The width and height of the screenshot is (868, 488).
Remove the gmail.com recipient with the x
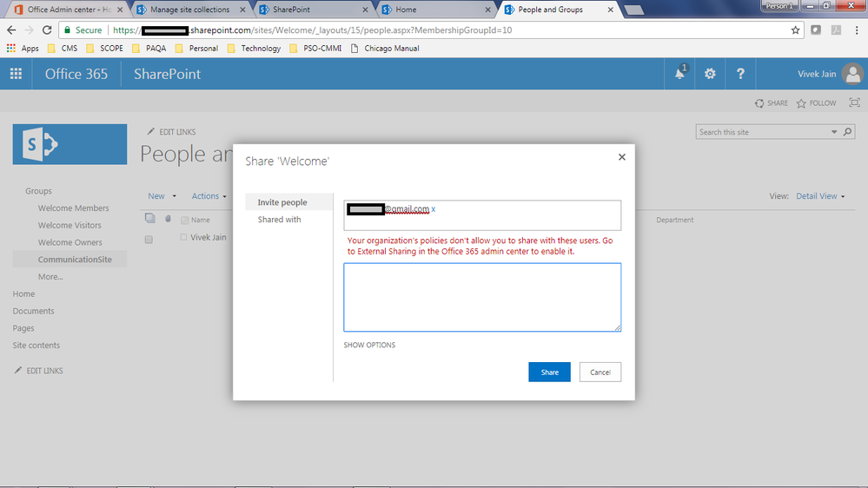tap(434, 209)
